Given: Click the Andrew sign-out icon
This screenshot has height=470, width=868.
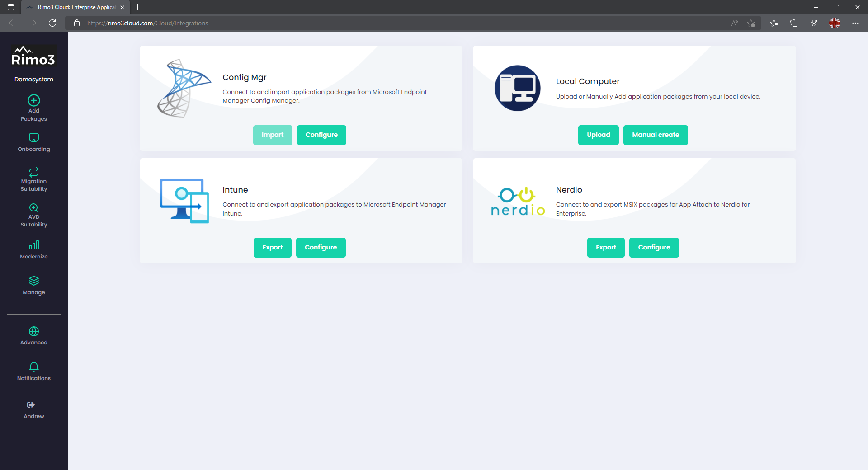Looking at the screenshot, I should pos(31,405).
